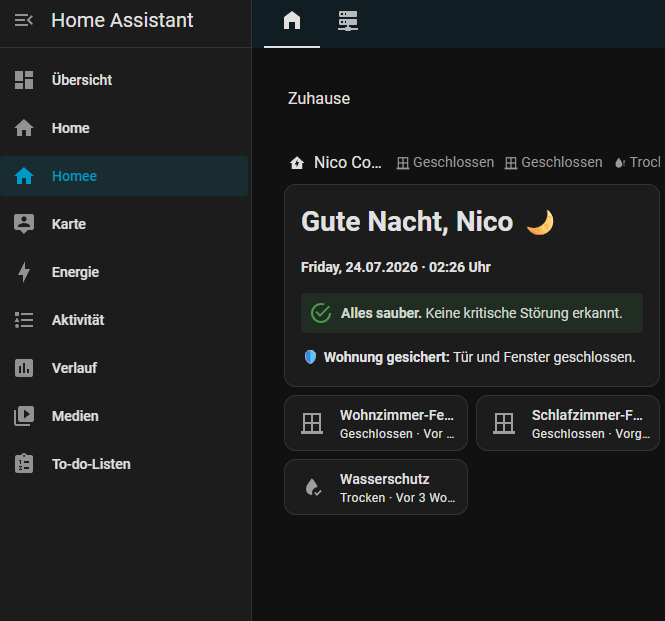Open the Karte sidebar entry
The image size is (665, 621).
(x=124, y=224)
